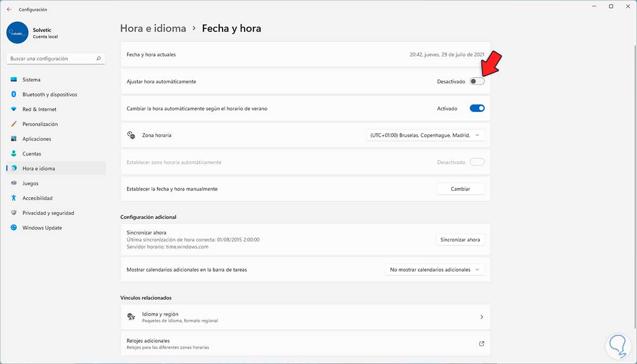Viewport: 637px width, 364px height.
Task: Click the Bluetooth sidebar icon
Action: (x=14, y=94)
